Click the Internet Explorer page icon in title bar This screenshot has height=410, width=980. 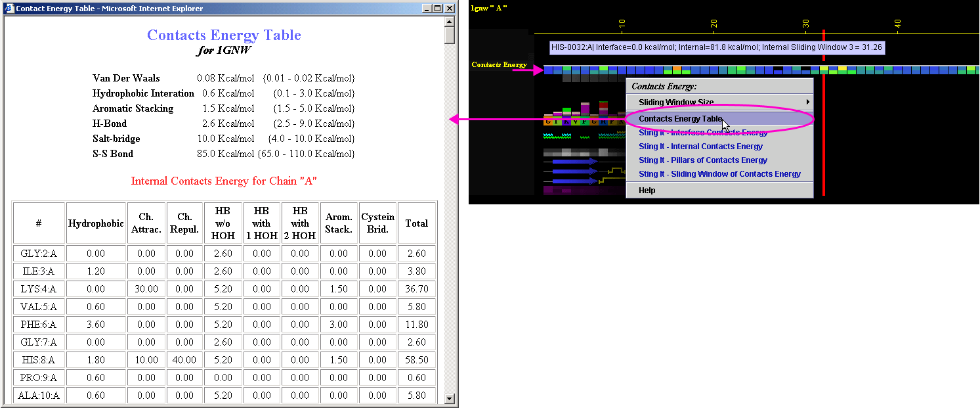point(9,9)
